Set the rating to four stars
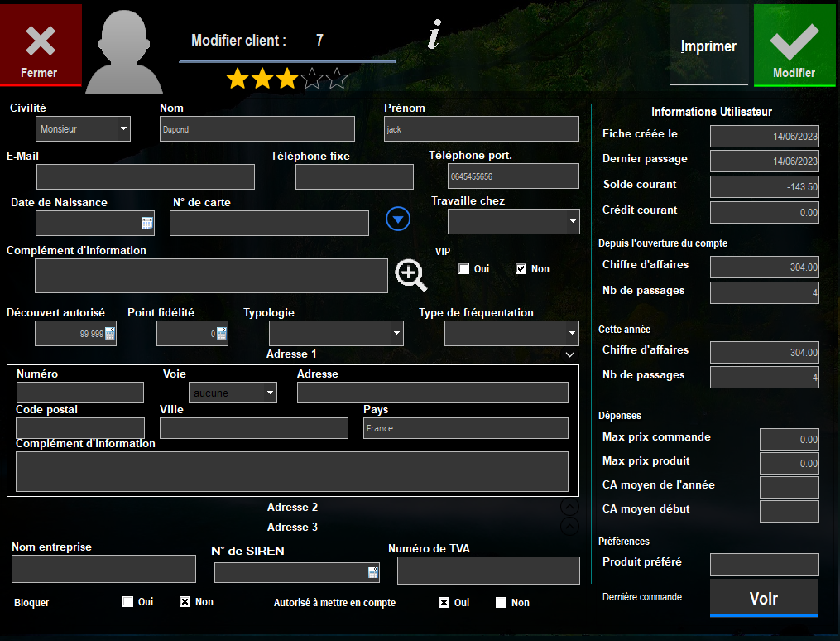840x641 pixels. pyautogui.click(x=312, y=79)
